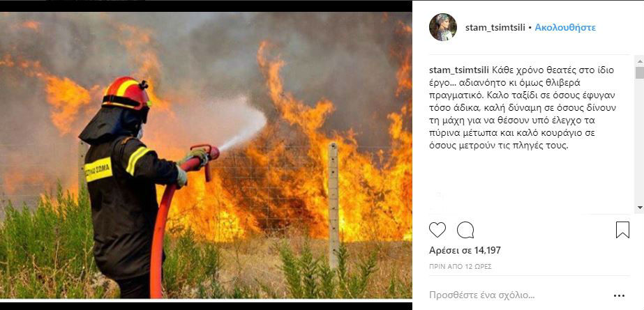Click the wooden fence post in the photo
Image resolution: width=644 pixels, height=310 pixels.
[333, 205]
